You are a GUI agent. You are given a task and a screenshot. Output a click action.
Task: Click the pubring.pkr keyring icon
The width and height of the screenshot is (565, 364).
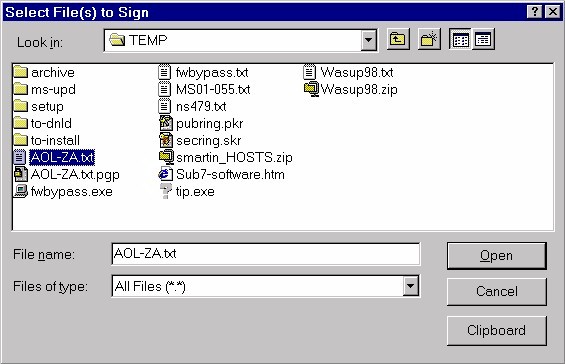point(166,123)
